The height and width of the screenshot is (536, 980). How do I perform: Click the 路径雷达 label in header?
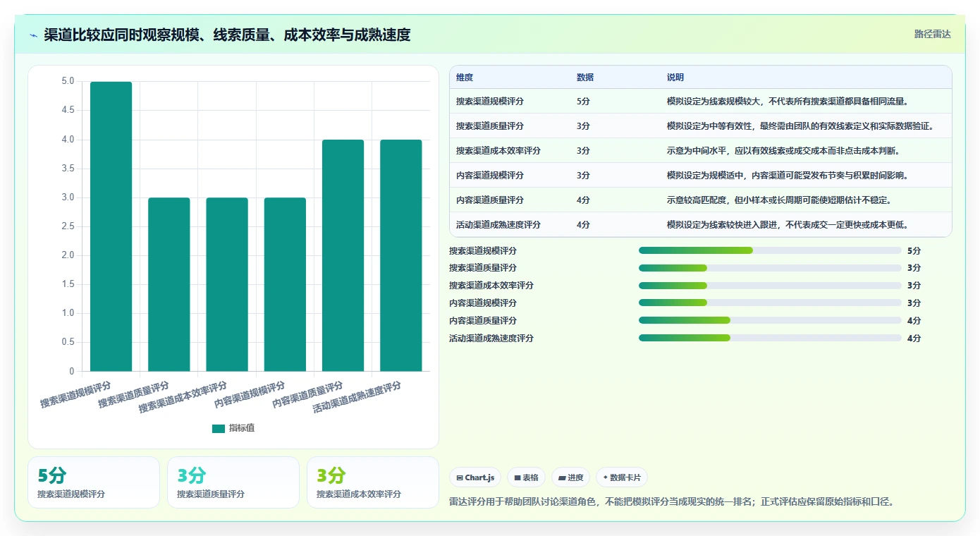(x=932, y=34)
